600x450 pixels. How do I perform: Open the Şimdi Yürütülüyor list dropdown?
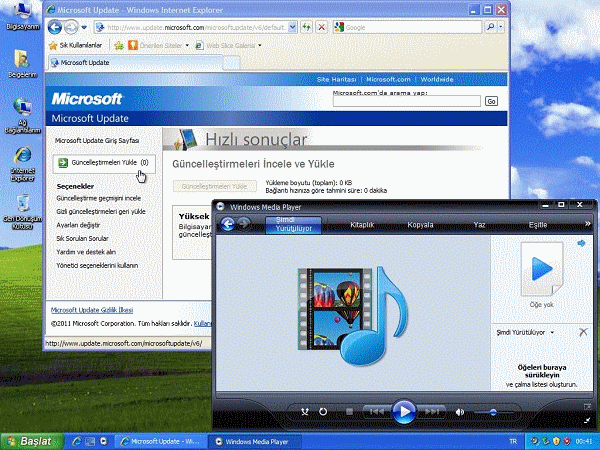click(x=552, y=333)
